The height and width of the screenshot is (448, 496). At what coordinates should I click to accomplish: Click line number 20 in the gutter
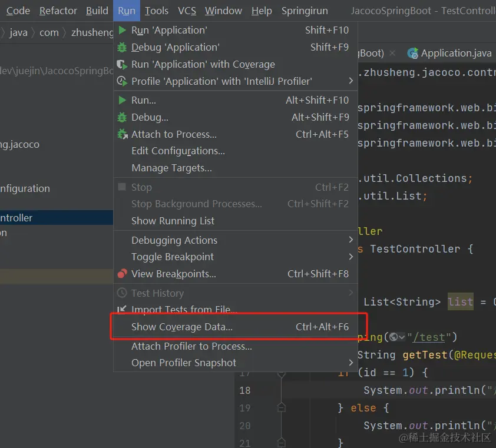tap(245, 426)
